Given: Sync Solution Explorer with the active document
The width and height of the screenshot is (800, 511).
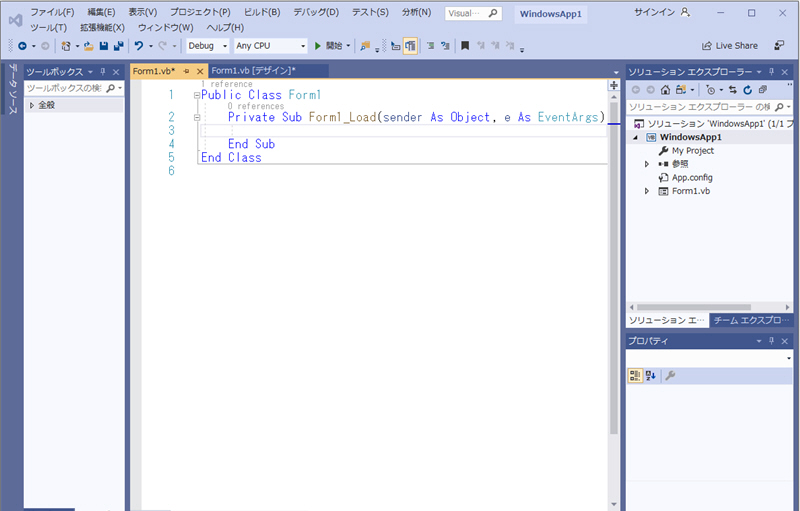Looking at the screenshot, I should click(733, 90).
